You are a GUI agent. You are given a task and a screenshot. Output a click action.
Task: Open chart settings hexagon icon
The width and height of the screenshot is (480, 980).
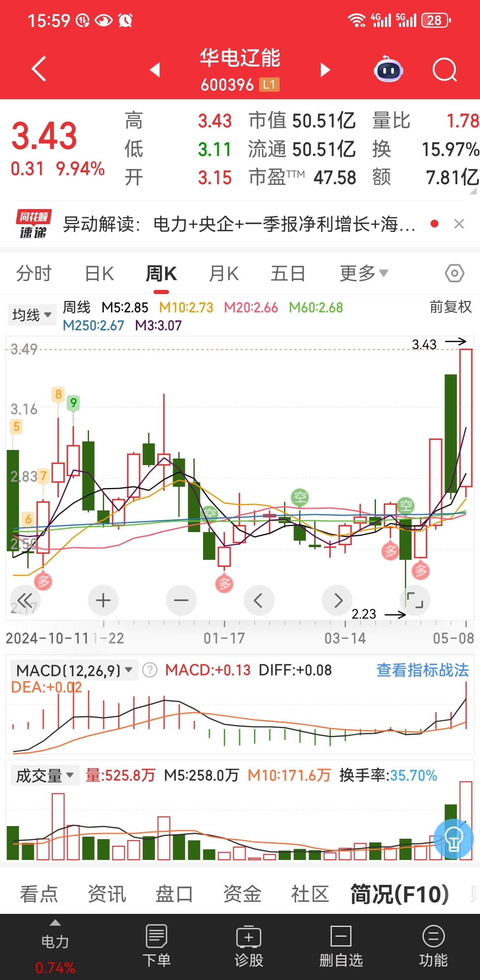pyautogui.click(x=454, y=273)
